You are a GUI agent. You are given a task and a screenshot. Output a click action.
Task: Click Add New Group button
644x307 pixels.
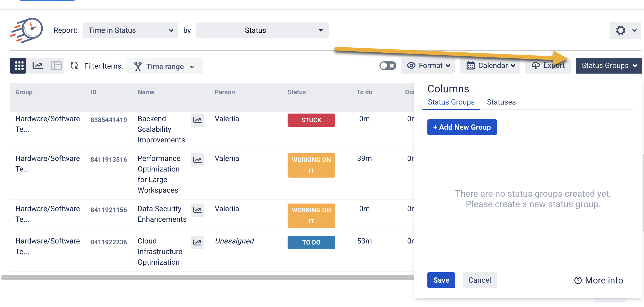(x=462, y=127)
